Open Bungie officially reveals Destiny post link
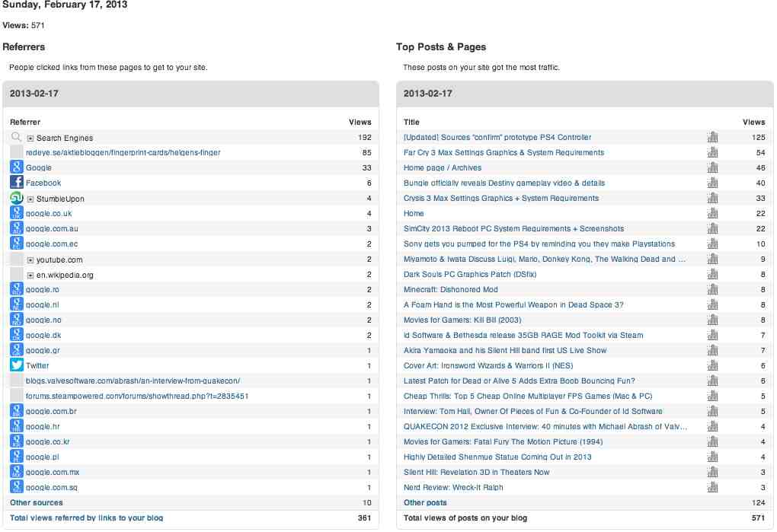The width and height of the screenshot is (777, 532). tap(504, 183)
